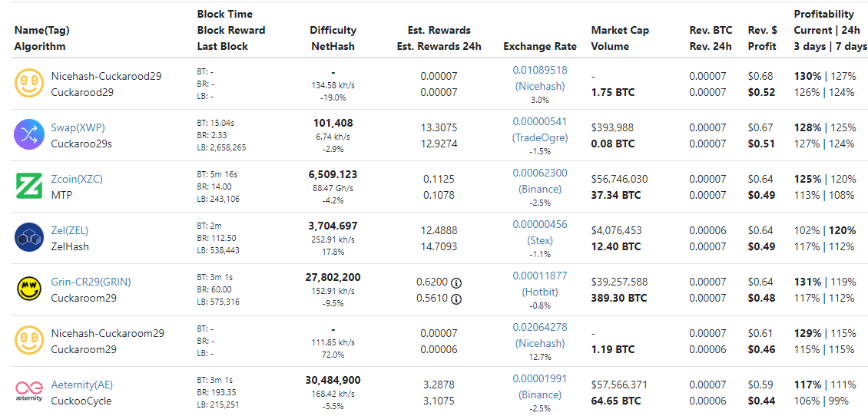Open the Zcoin(XZC) coin link

pos(77,179)
